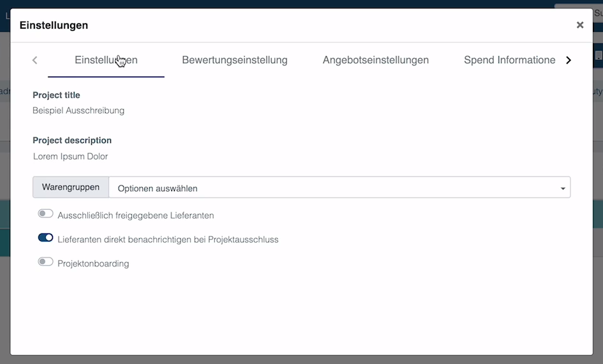Viewport: 603px width, 364px height.
Task: Disable the Lieferanten direkt benachrichtigen switch
Action: point(45,238)
